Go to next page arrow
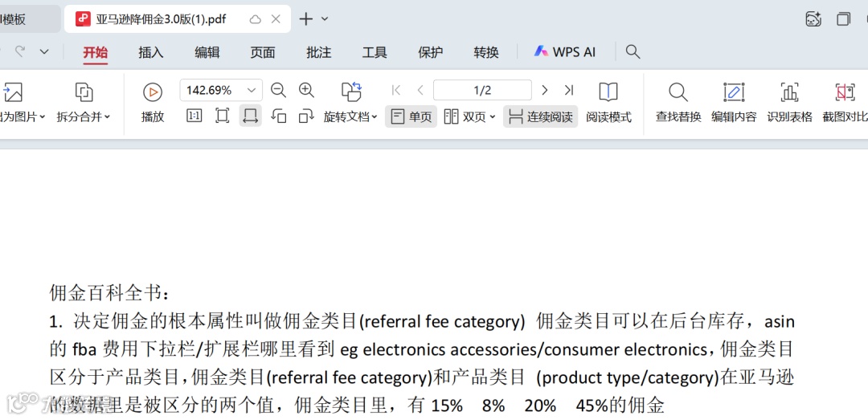Image resolution: width=868 pixels, height=420 pixels. (x=545, y=90)
